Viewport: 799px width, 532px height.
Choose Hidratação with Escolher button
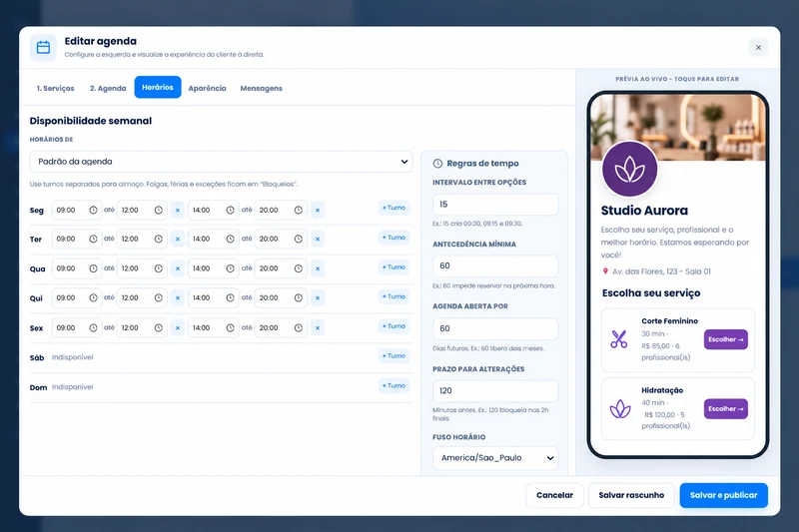(x=726, y=409)
